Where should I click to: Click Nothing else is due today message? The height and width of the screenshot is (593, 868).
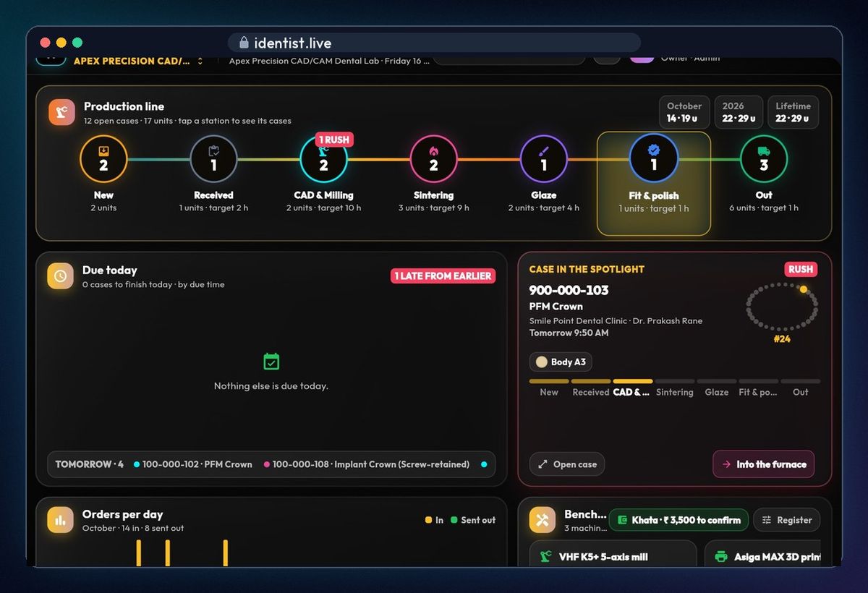point(271,386)
